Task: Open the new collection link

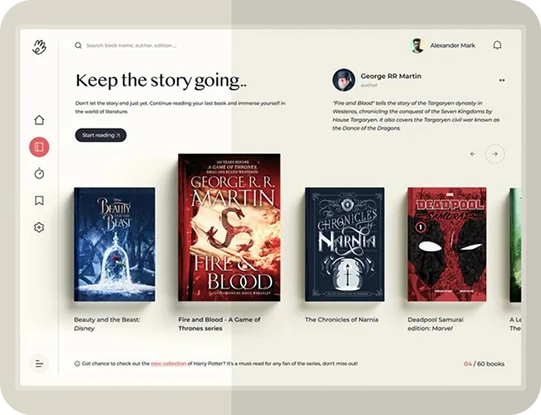Action: [x=169, y=364]
